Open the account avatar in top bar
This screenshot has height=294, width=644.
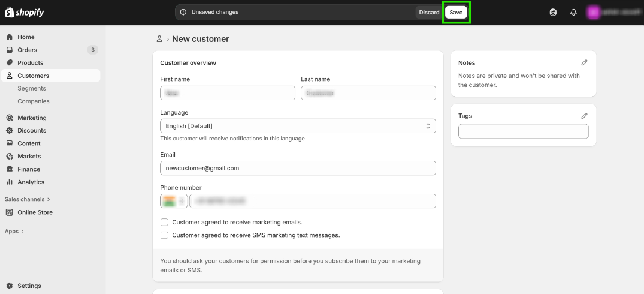[594, 12]
